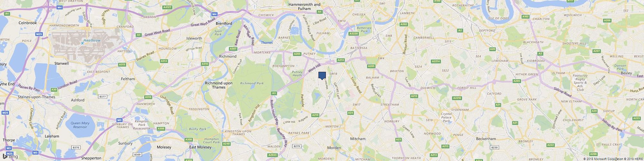Screen dimensions: 644x161
Task: Select the Mitcham town label
Action: [x=358, y=139]
